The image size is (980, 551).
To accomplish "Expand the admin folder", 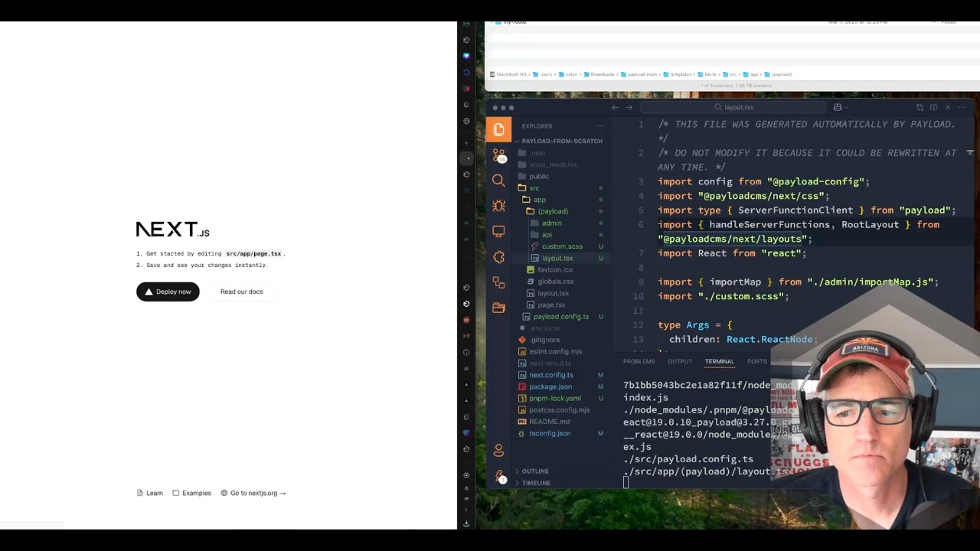I will coord(551,223).
